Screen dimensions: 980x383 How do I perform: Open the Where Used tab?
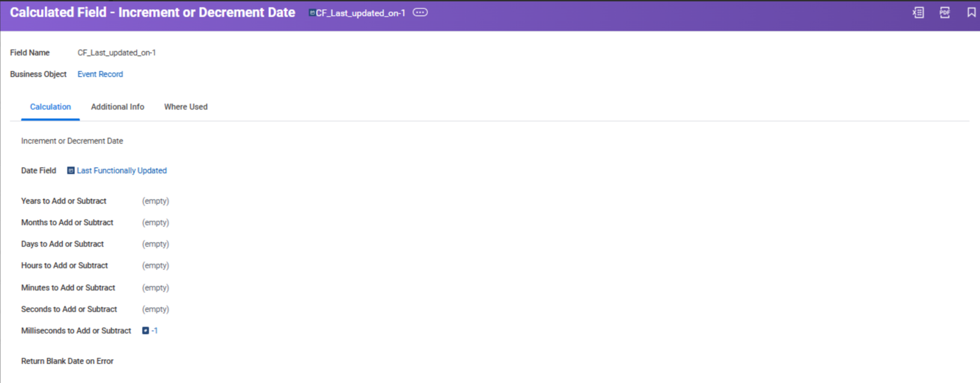(x=186, y=106)
